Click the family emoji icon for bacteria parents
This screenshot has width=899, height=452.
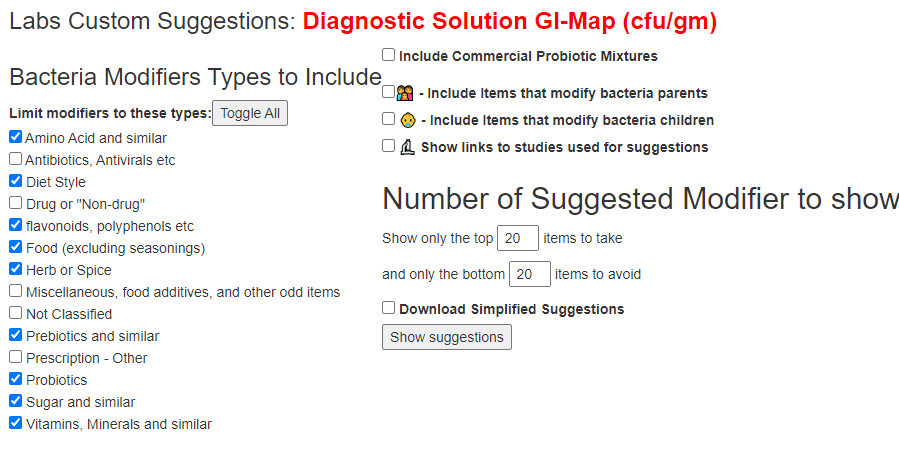tap(405, 93)
